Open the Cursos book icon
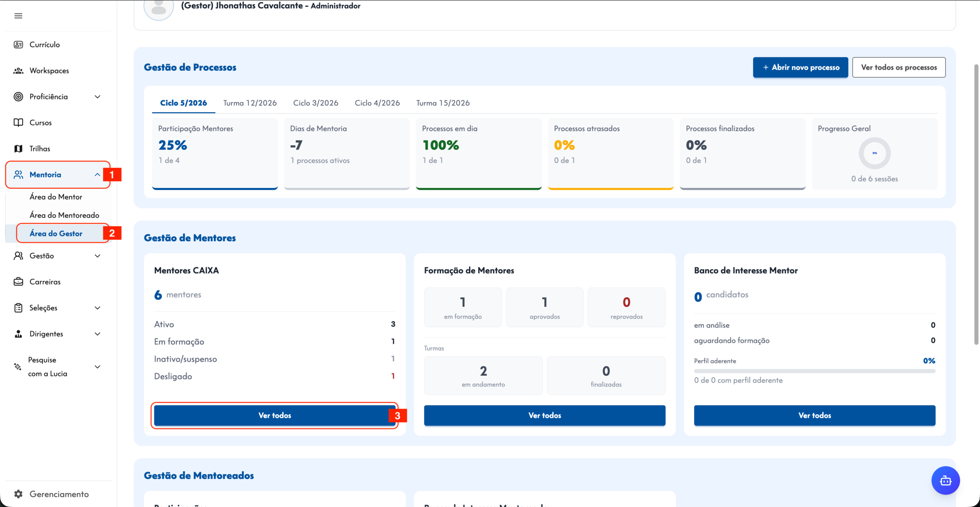Screen dimensions: 980x507 (x=18, y=122)
